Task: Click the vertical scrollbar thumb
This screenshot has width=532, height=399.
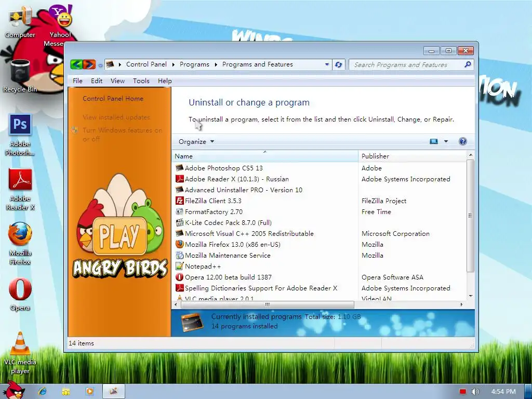Action: tap(470, 216)
